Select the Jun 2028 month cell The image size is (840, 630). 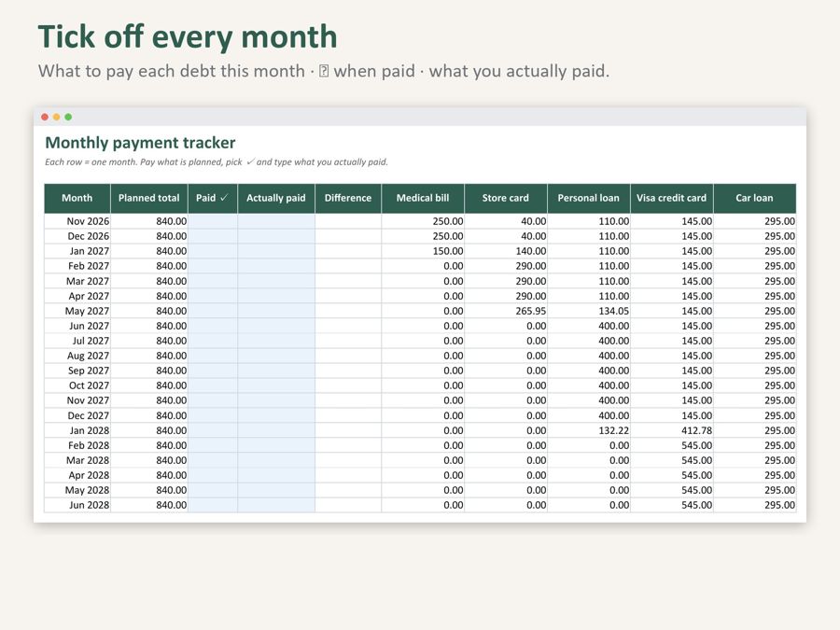click(x=77, y=505)
